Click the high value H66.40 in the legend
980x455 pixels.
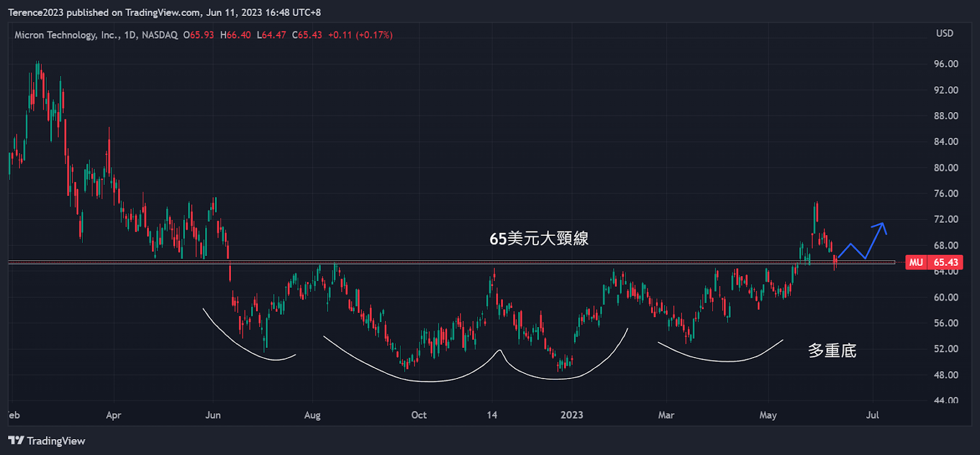[235, 35]
